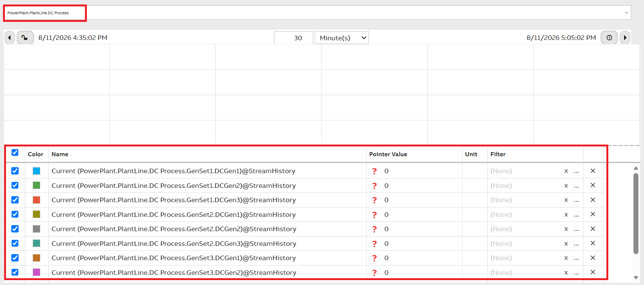This screenshot has width=644, height=285.
Task: Toggle visibility checkbox for GenSet1.DCGen3
Action: pyautogui.click(x=15, y=200)
